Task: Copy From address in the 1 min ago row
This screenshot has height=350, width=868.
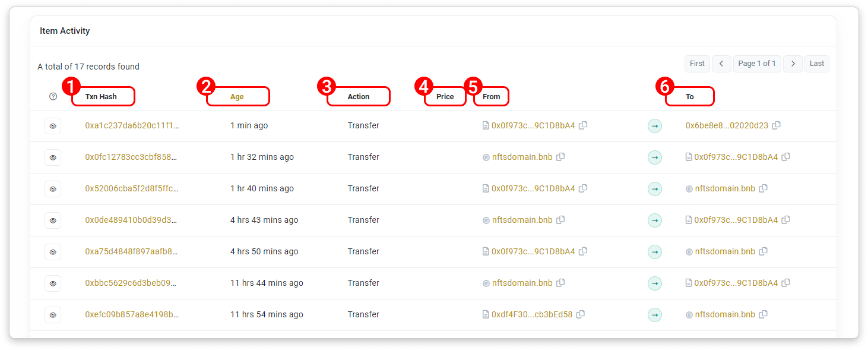Action: 583,125
